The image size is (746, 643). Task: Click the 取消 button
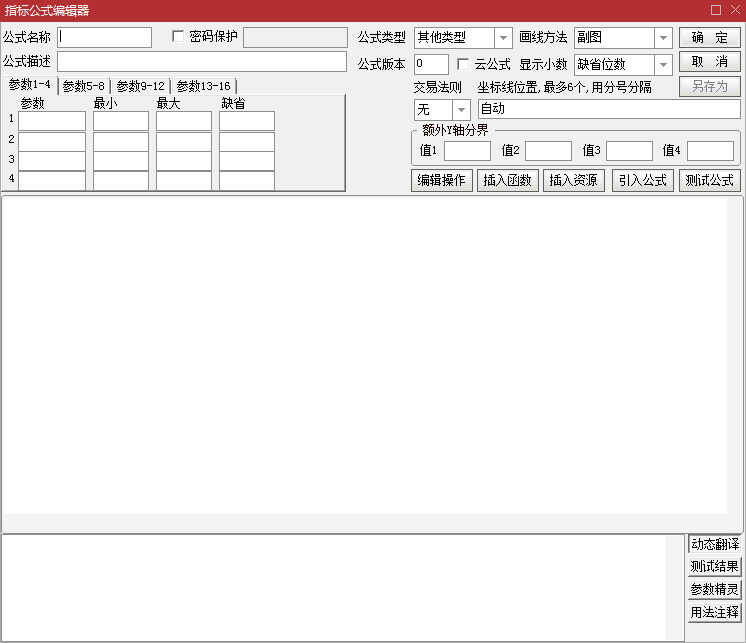(x=709, y=62)
